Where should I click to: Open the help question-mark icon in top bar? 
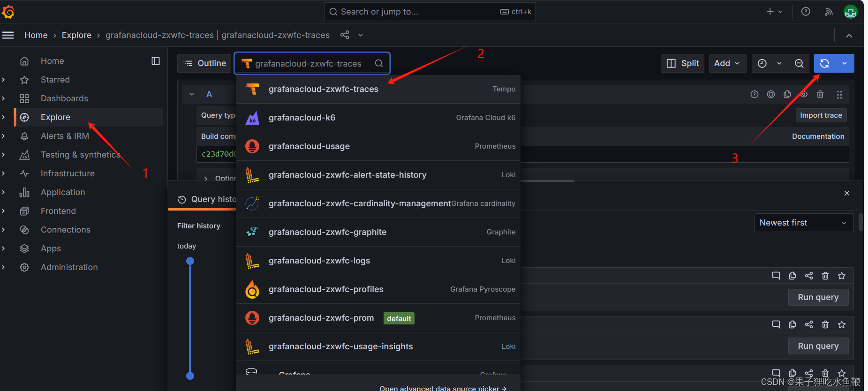[806, 12]
